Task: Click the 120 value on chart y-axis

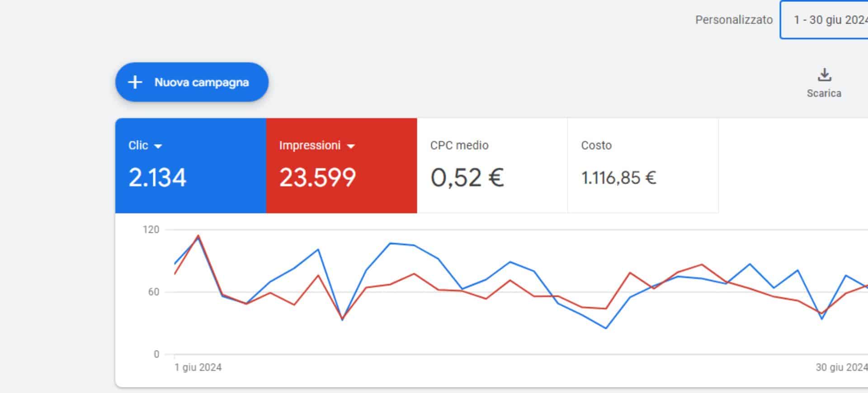Action: pyautogui.click(x=151, y=230)
